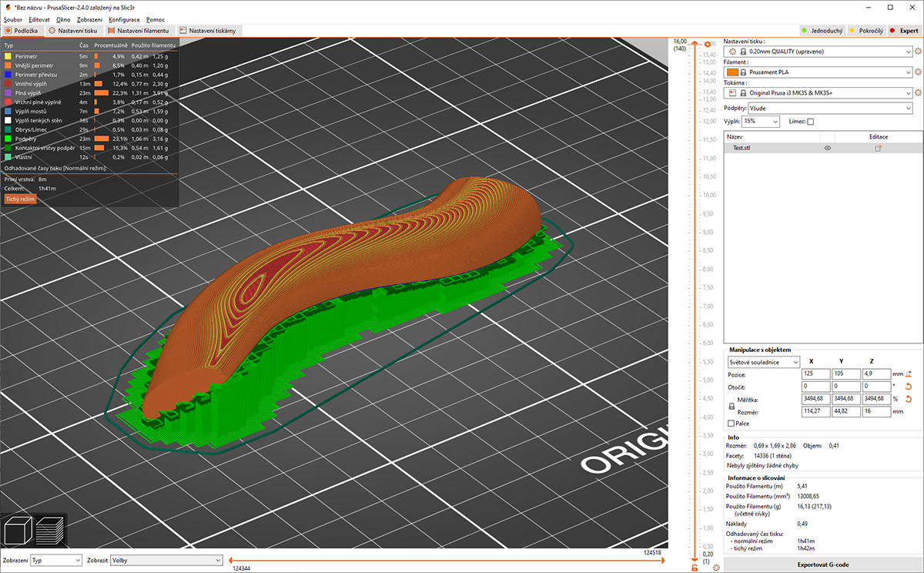Expand the Výplň 15% dropdown
Viewport: 924px width, 573px height.
point(761,122)
